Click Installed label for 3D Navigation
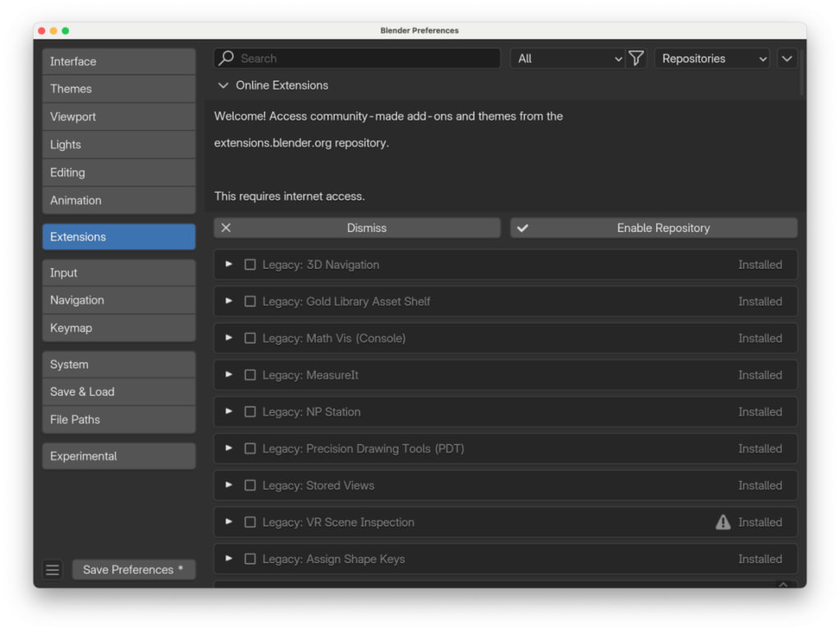 (760, 265)
